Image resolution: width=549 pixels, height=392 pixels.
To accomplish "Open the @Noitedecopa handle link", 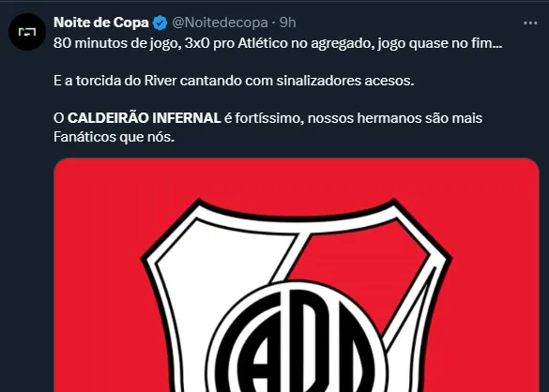I will (220, 23).
